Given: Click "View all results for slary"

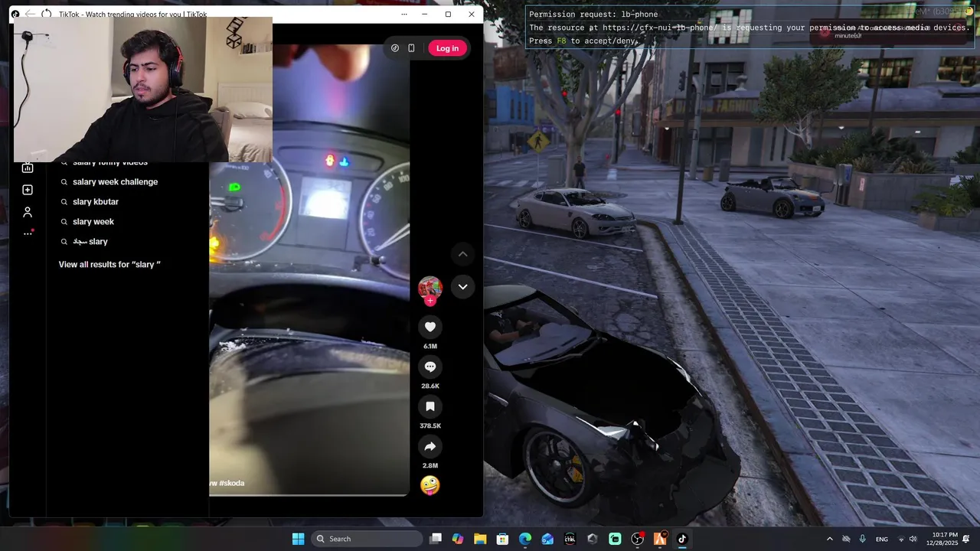Looking at the screenshot, I should (109, 265).
